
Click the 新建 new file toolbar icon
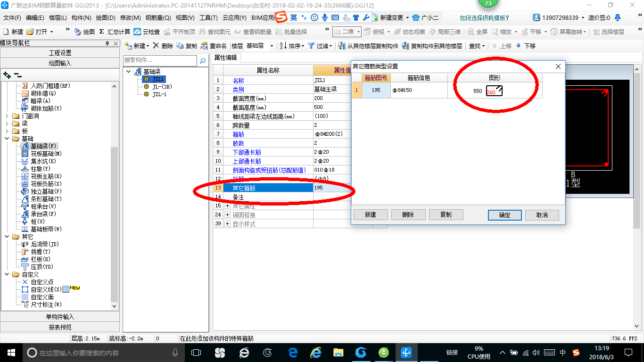tap(13, 32)
